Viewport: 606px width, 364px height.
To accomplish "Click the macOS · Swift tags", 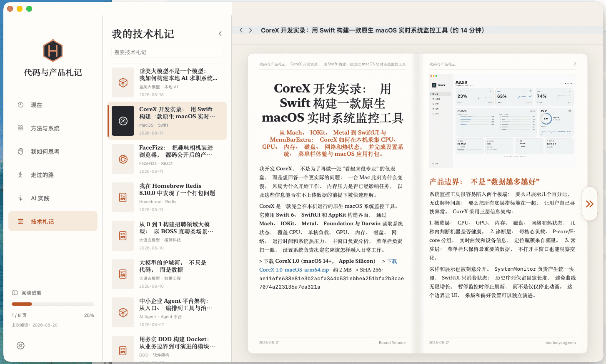I will click(x=153, y=125).
